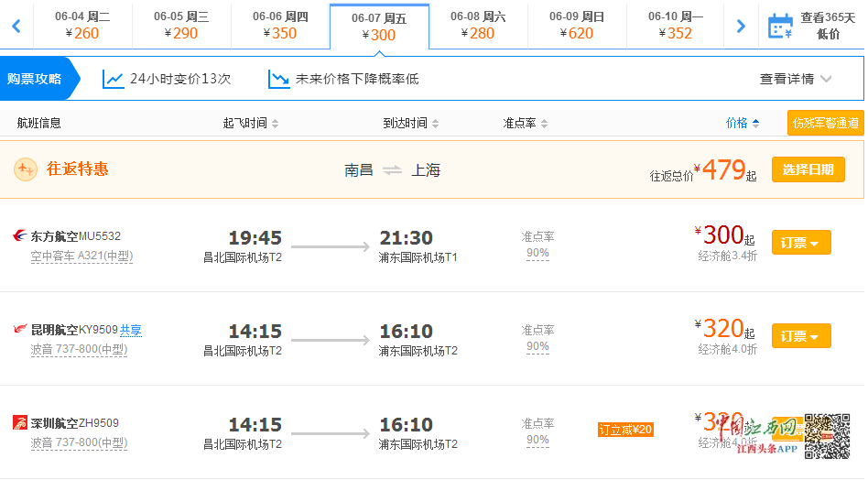The width and height of the screenshot is (868, 480).
Task: Open the 365-day low price calendar icon
Action: (x=779, y=26)
